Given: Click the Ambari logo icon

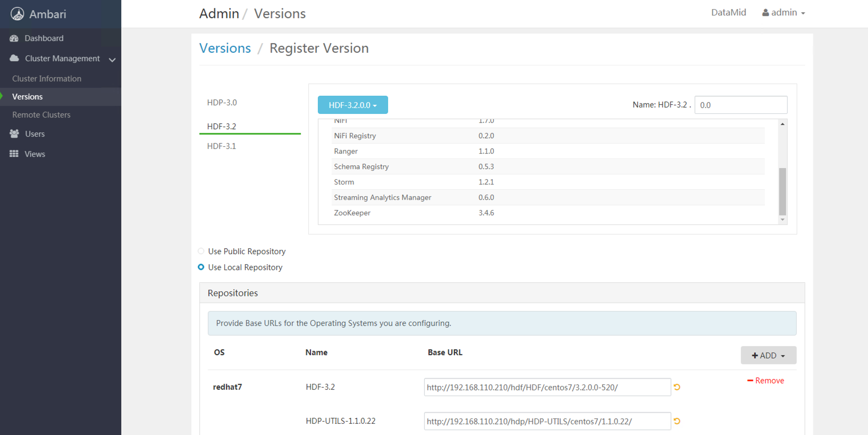Looking at the screenshot, I should (18, 14).
